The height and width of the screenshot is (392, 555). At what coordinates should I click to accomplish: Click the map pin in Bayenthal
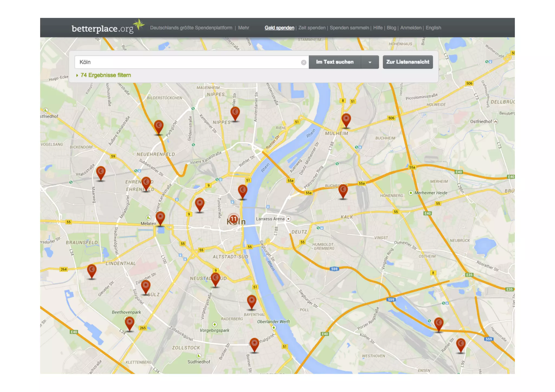click(x=251, y=301)
